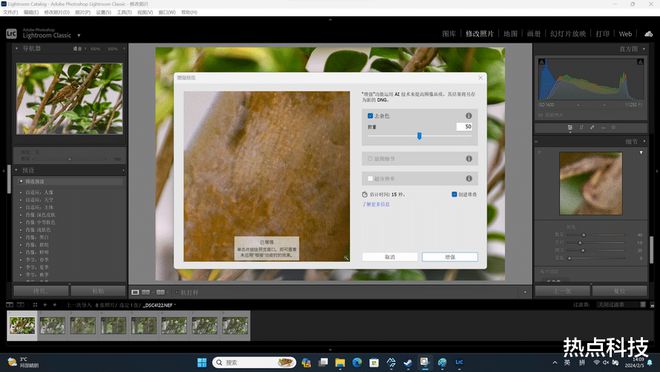Collapse the Detail panel on the right
This screenshot has height=372, width=660.
[644, 141]
